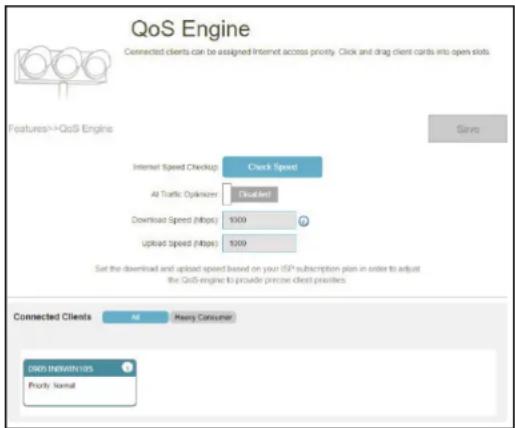Click the Internet Speed Checkup label
Viewport: 515px width, 428px height.
[175, 167]
